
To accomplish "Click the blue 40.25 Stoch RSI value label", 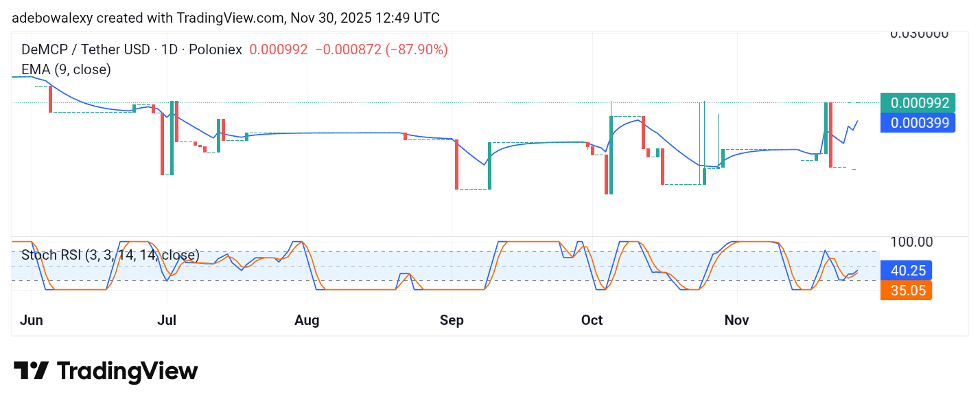I will pos(907,270).
